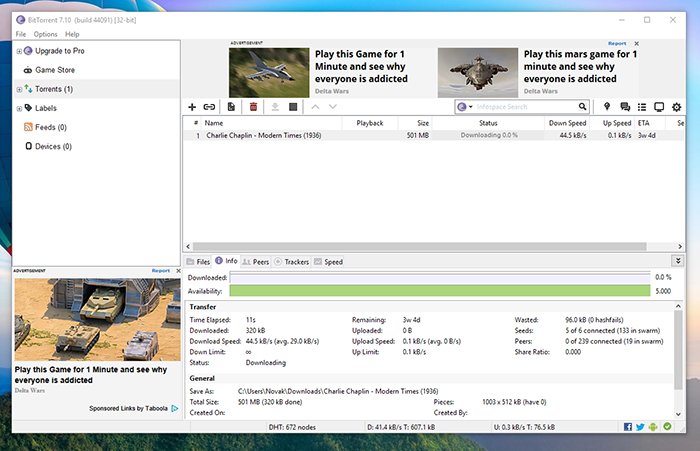The width and height of the screenshot is (700, 451).
Task: Open the File menu
Action: click(x=21, y=34)
